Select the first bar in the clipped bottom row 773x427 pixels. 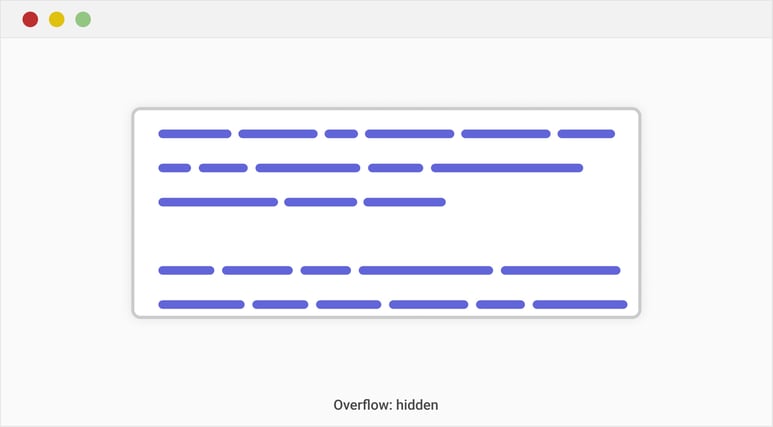(x=201, y=304)
